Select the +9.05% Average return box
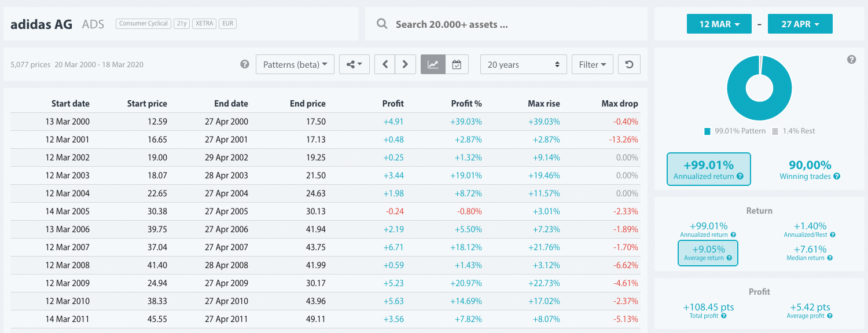Viewport: 868px width, 333px height. pyautogui.click(x=708, y=253)
